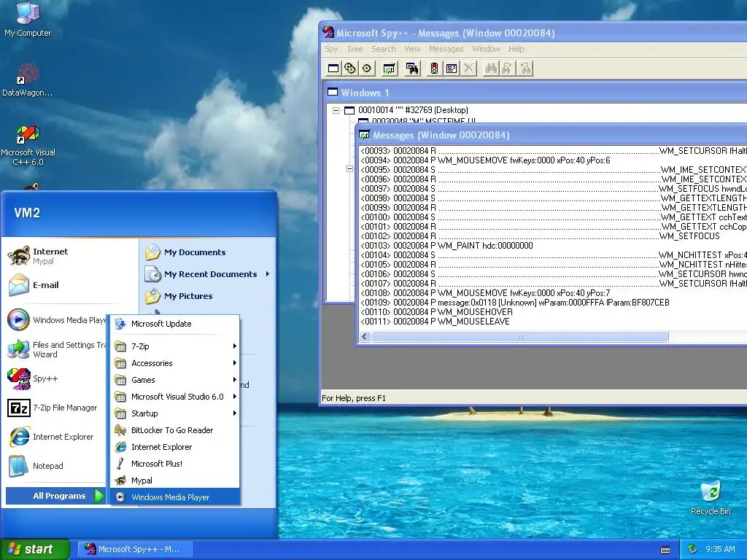Click the Find Next toolbar icon
The width and height of the screenshot is (747, 560).
point(508,68)
